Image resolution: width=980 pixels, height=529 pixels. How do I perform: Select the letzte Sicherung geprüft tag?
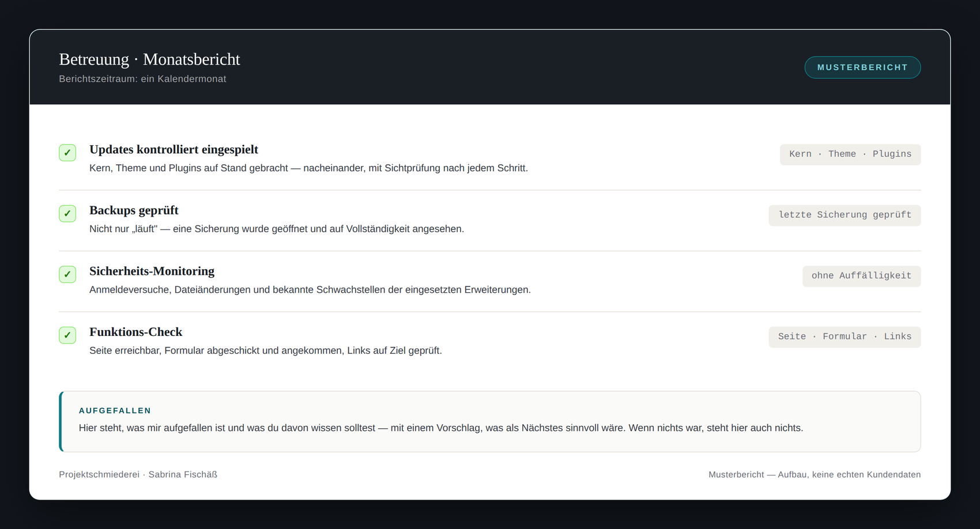(x=845, y=216)
